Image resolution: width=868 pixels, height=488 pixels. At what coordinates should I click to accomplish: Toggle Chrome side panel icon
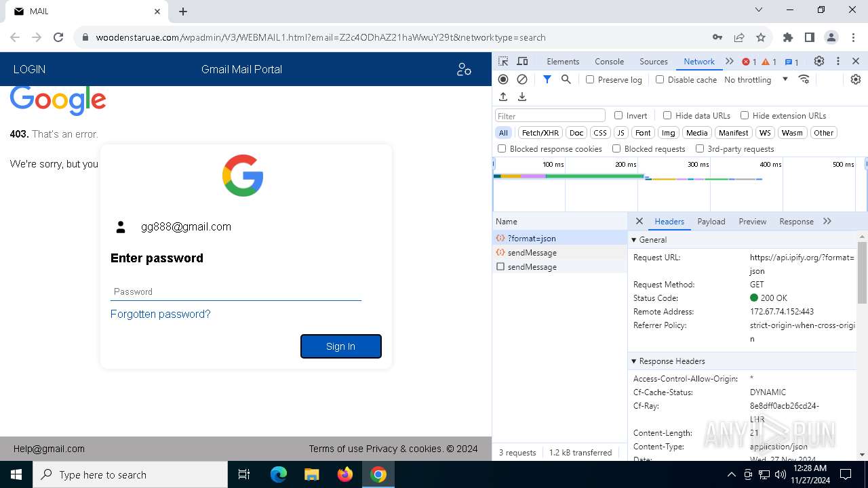point(810,37)
